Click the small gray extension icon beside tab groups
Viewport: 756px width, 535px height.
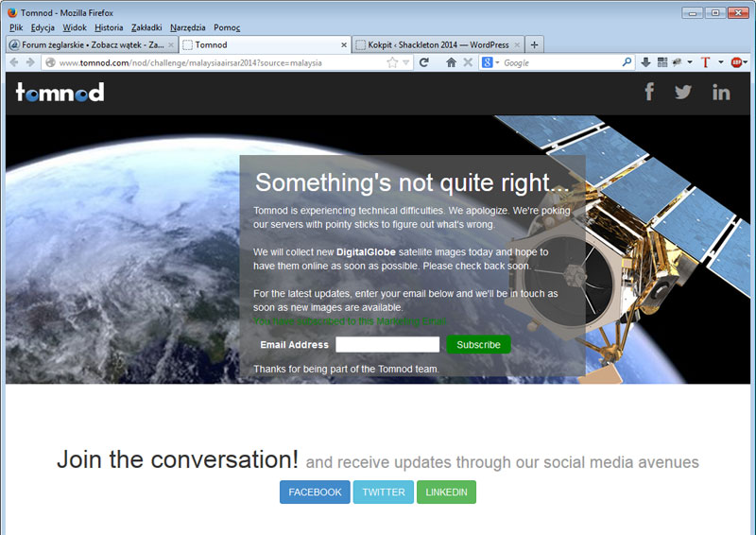point(678,61)
